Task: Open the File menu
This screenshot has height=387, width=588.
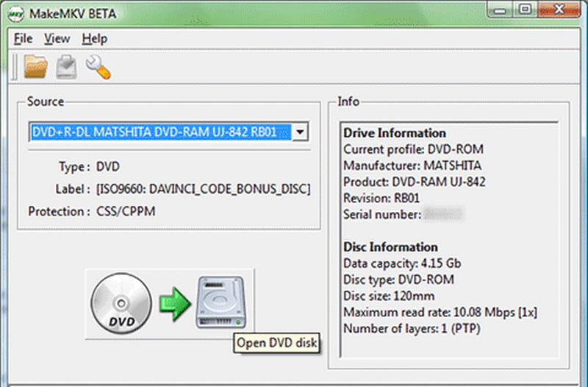Action: (x=24, y=38)
